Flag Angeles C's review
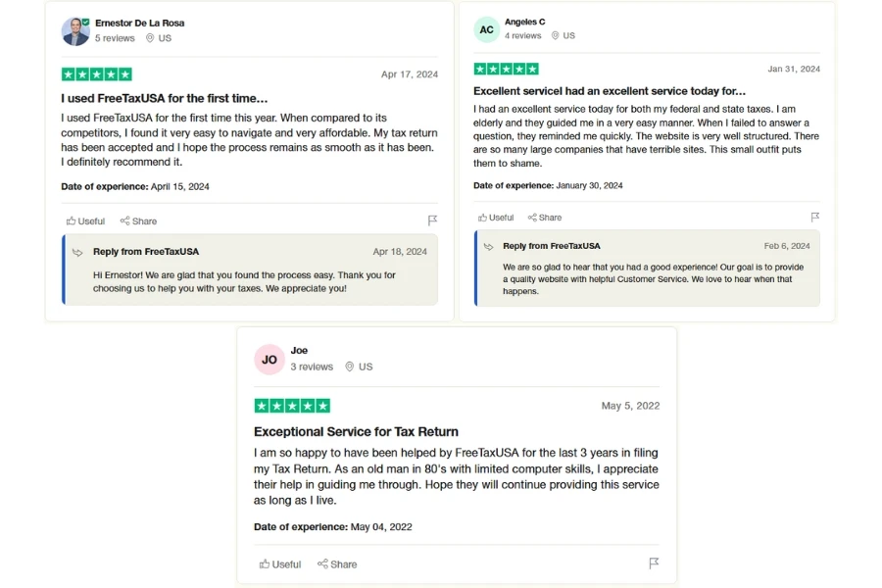Viewport: 882px width, 588px height. [814, 218]
